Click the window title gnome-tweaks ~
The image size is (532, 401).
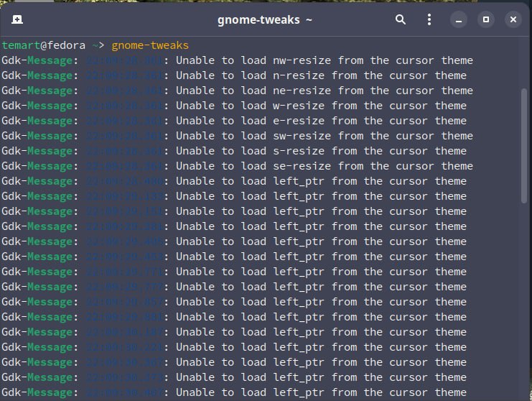(x=264, y=19)
